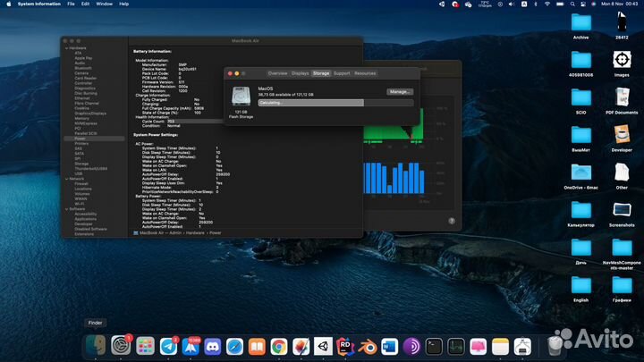Open Microsoft Word from the Dock
Screen dimensions: 644x362
coord(389,347)
